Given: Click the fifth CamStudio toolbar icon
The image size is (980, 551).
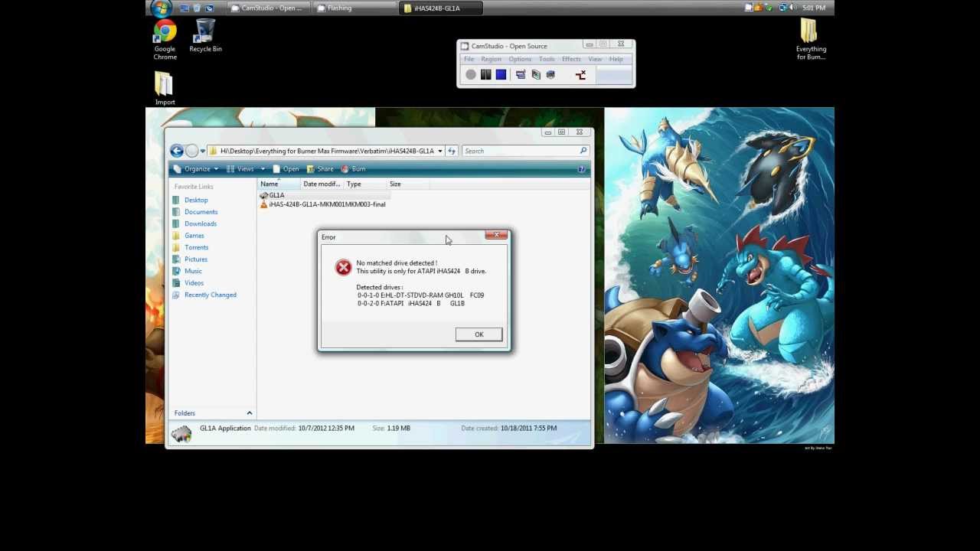Looking at the screenshot, I should (x=536, y=74).
